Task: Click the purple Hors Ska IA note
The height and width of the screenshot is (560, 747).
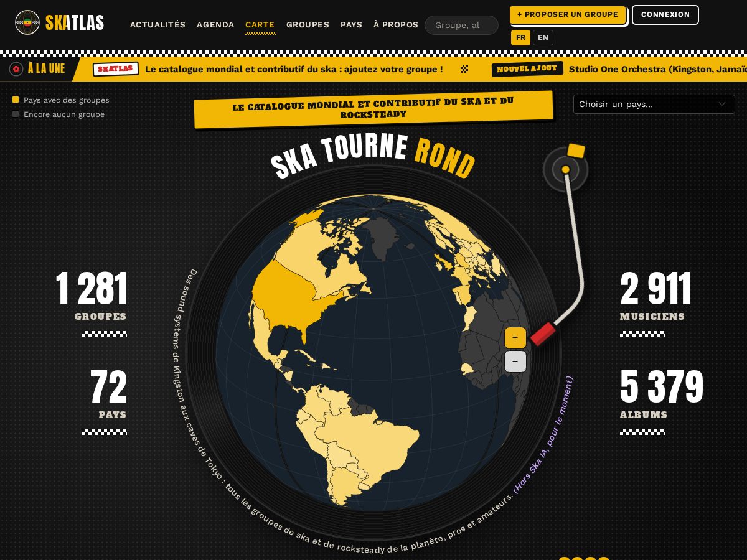Action: tap(545, 436)
